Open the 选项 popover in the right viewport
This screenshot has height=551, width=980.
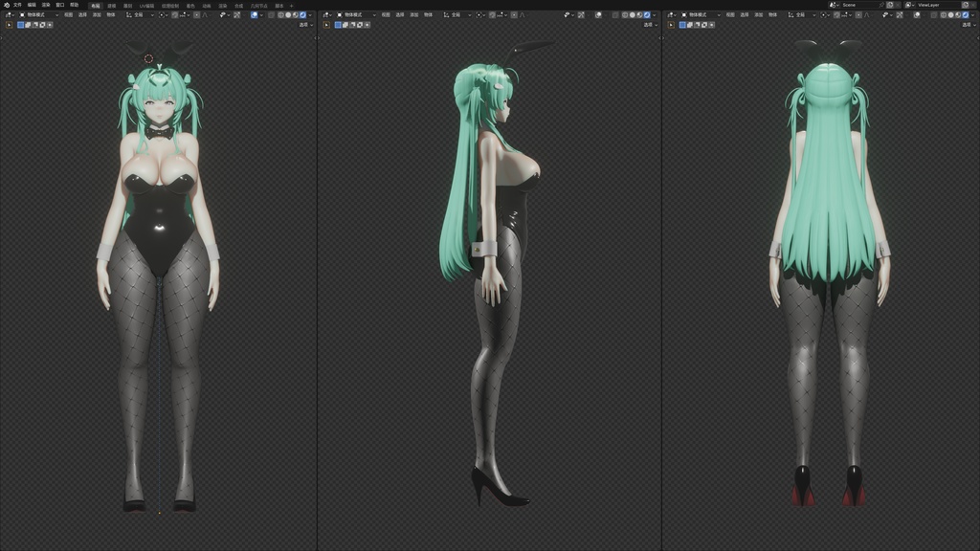969,25
